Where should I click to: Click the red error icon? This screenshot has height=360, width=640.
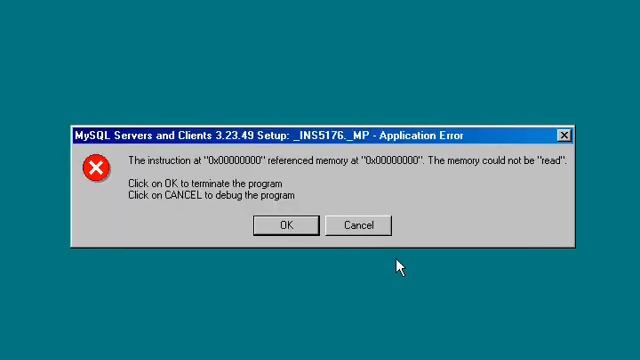(96, 168)
